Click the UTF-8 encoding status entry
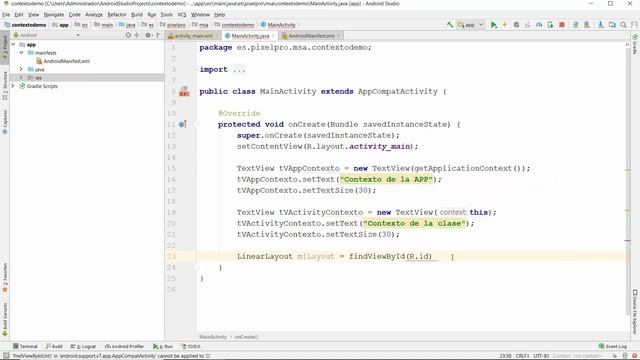The image size is (640, 360). (x=541, y=356)
